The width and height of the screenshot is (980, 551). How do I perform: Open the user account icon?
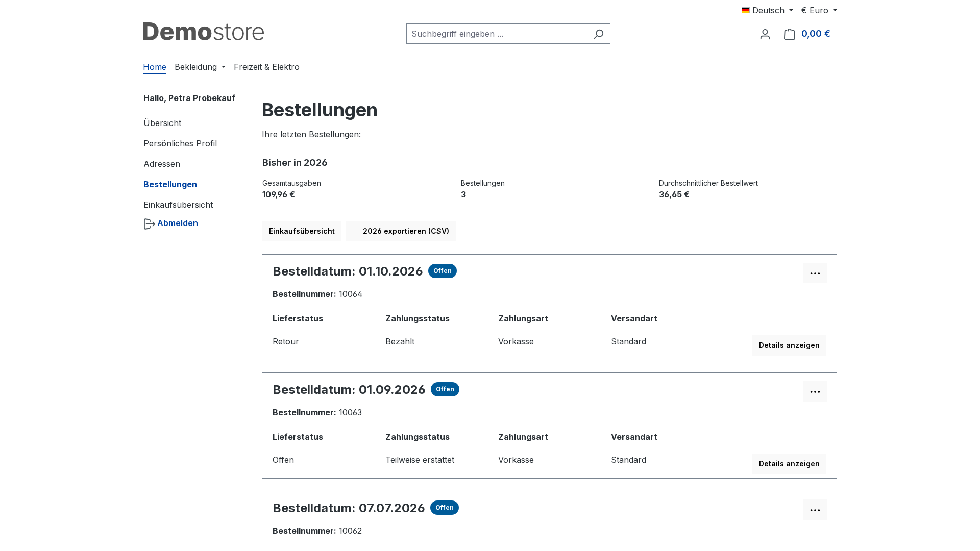765,34
